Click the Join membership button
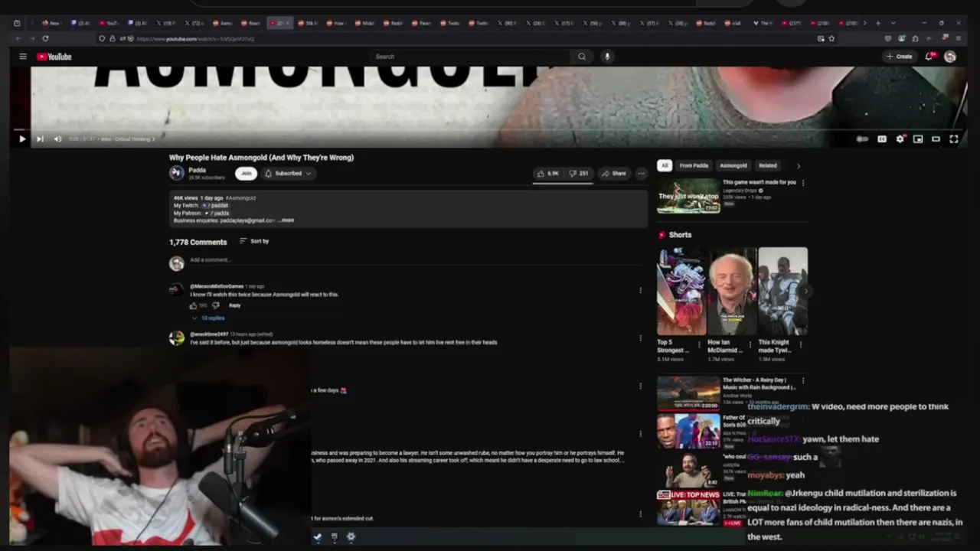Screen dimensions: 980x551 pos(246,174)
